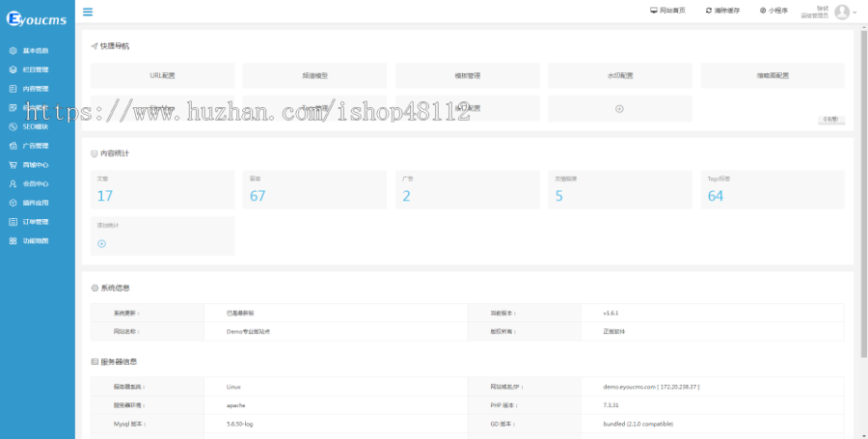Open the 模板管理 quick link
The width and height of the screenshot is (868, 439).
point(467,75)
